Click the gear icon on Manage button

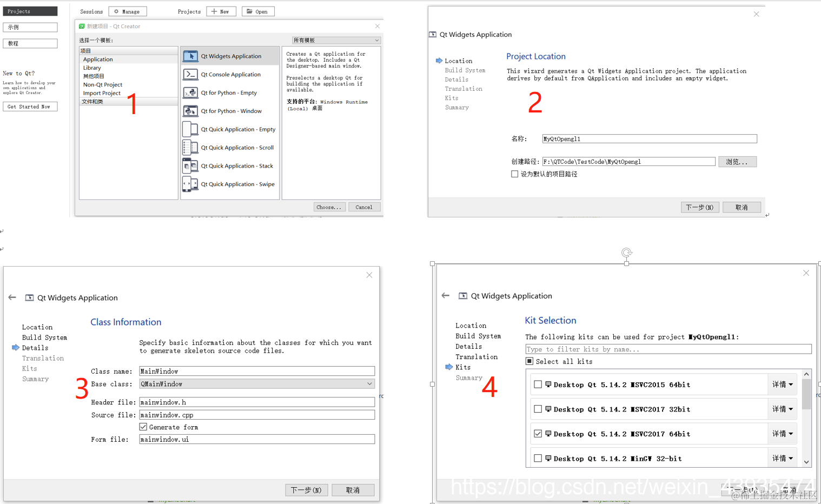tap(116, 11)
